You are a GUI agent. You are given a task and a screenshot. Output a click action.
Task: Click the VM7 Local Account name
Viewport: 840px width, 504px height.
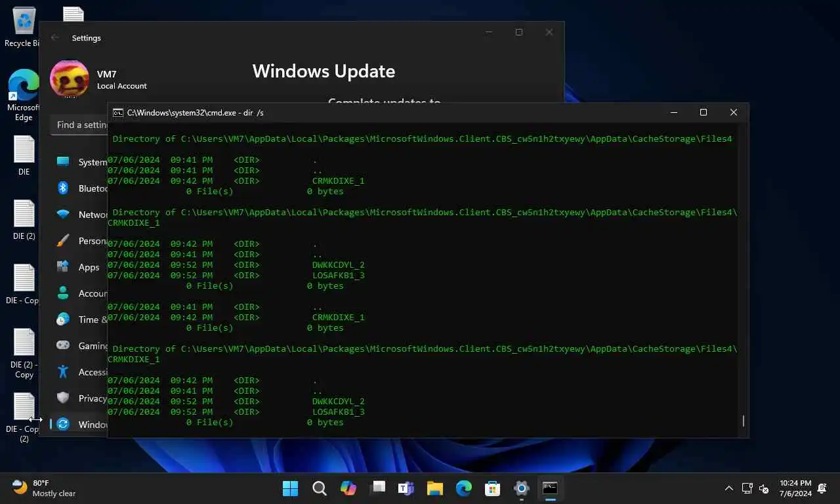click(x=122, y=80)
